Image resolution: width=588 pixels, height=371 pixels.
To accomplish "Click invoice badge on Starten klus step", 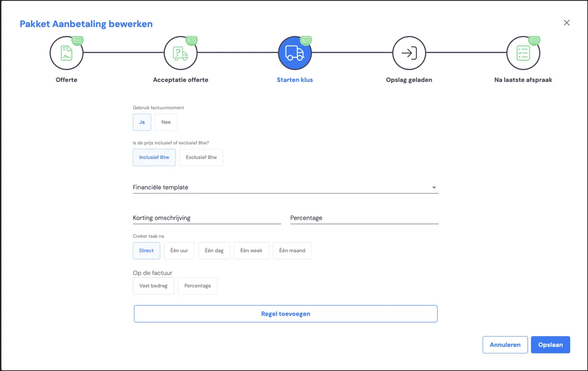I will click(306, 40).
